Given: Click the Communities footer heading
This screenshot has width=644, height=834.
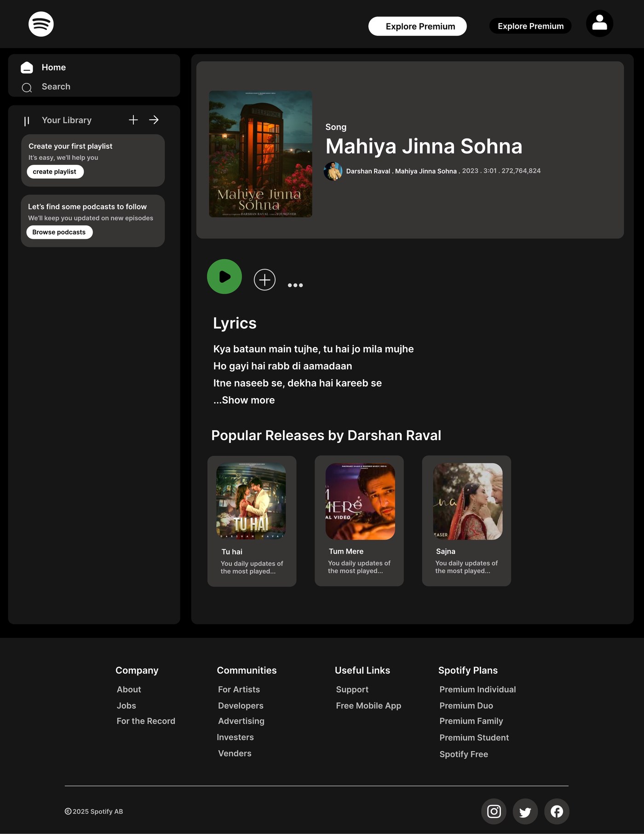Looking at the screenshot, I should pos(247,670).
